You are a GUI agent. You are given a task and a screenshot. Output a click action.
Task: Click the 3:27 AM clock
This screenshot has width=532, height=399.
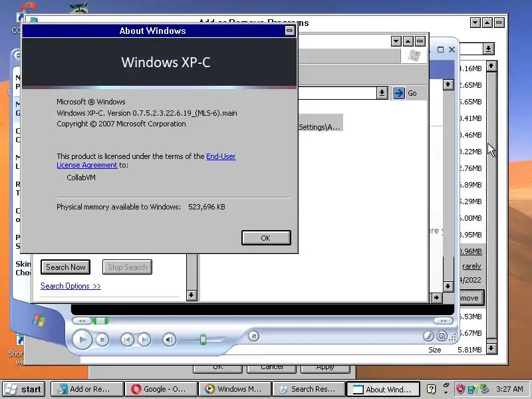(509, 389)
